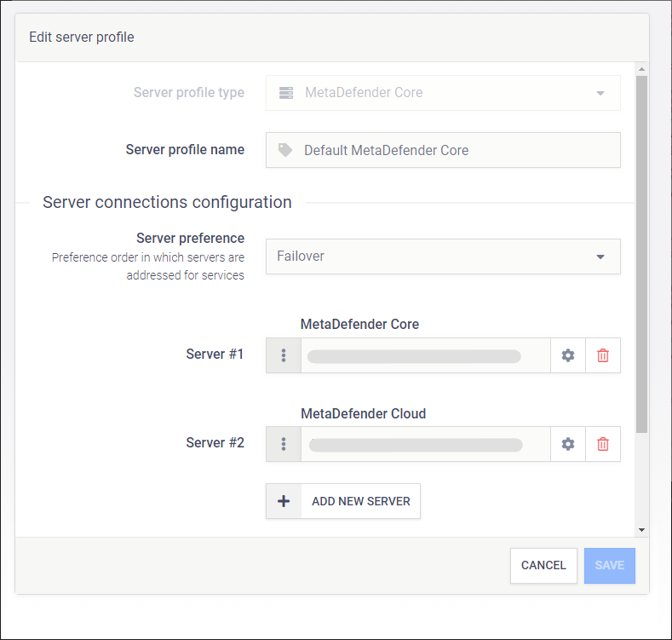The width and height of the screenshot is (672, 640).
Task: Click the SAVE button
Action: [x=609, y=565]
